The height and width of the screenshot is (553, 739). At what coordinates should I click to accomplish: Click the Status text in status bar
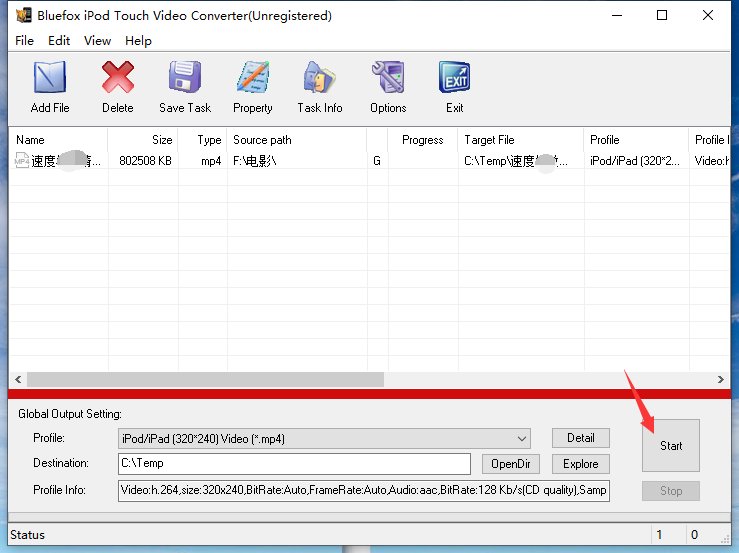click(x=27, y=535)
